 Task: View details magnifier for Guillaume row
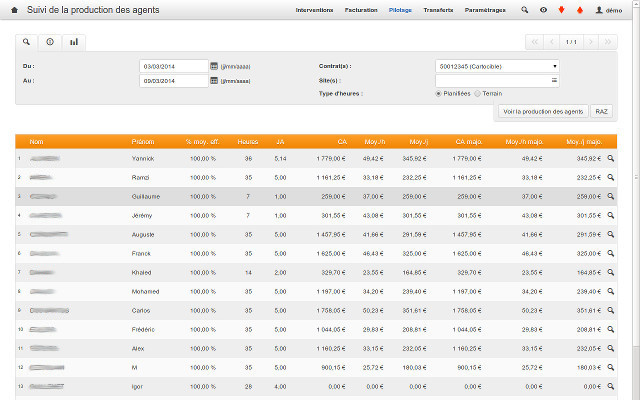(611, 196)
